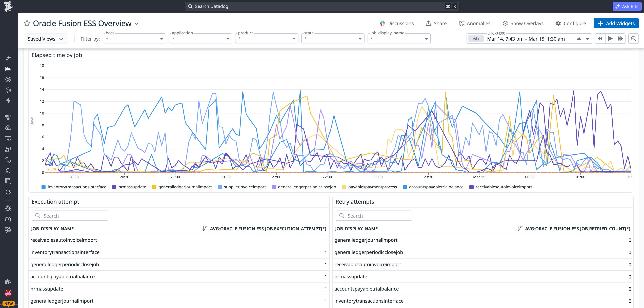Screen dimensions: 644x308
Task: Open the Configure options
Action: click(x=571, y=23)
